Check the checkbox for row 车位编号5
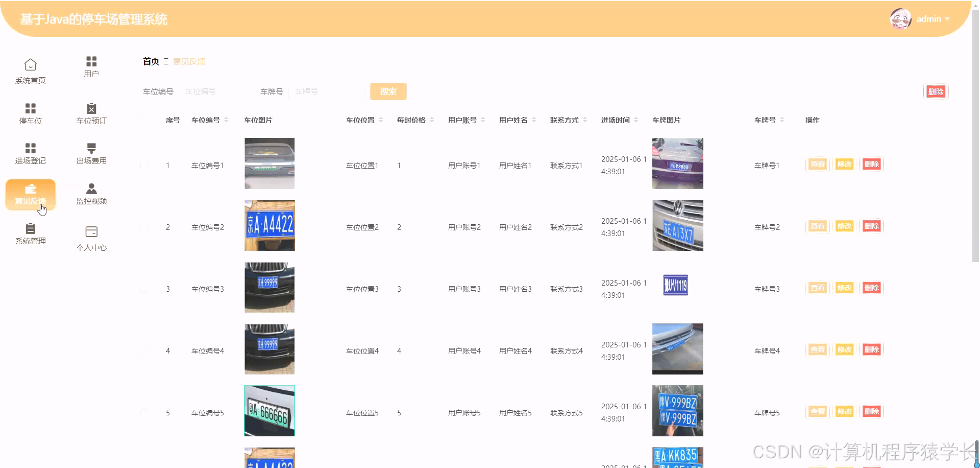The height and width of the screenshot is (468, 980). [144, 412]
